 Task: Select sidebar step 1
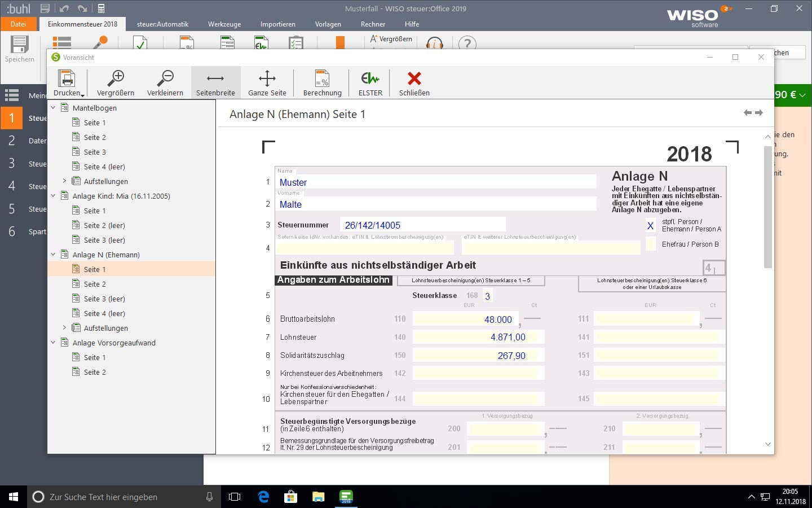point(11,118)
